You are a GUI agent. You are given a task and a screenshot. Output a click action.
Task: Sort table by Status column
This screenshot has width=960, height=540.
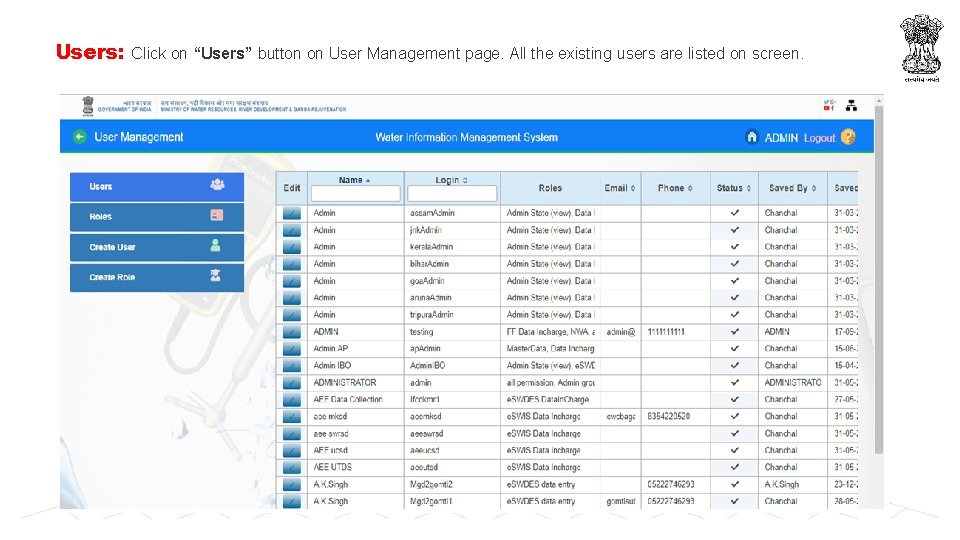pyautogui.click(x=733, y=188)
